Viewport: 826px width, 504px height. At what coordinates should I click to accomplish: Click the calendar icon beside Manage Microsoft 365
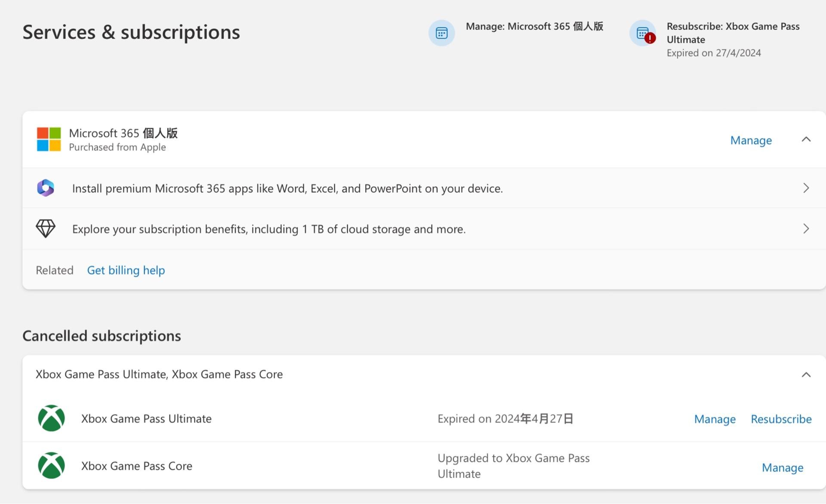click(441, 33)
